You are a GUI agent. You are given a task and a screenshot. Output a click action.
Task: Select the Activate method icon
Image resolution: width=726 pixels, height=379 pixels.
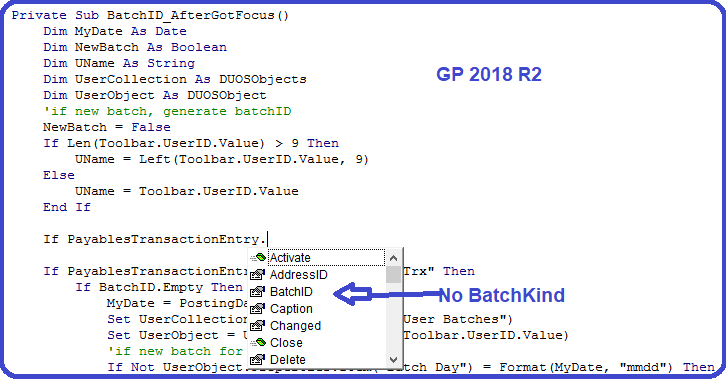(258, 257)
